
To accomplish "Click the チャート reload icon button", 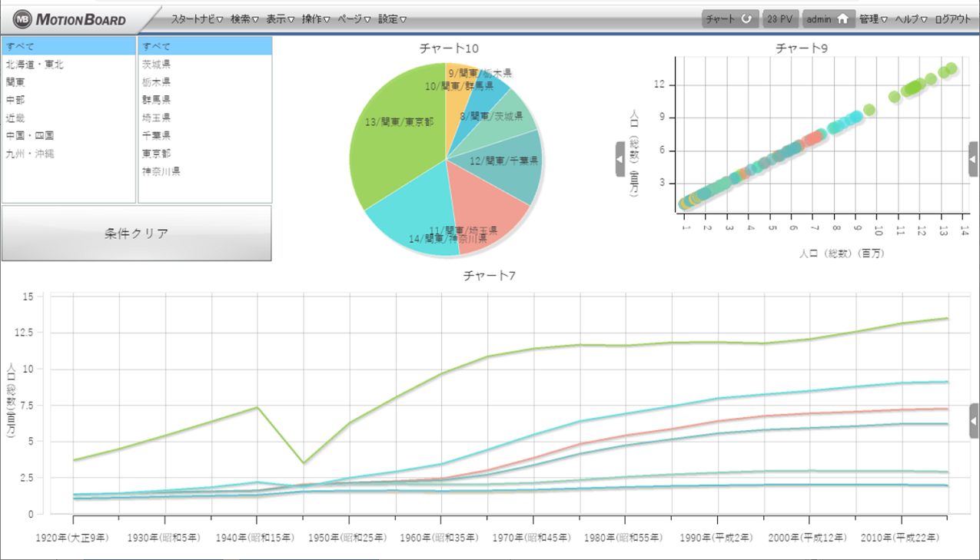I will coord(746,19).
